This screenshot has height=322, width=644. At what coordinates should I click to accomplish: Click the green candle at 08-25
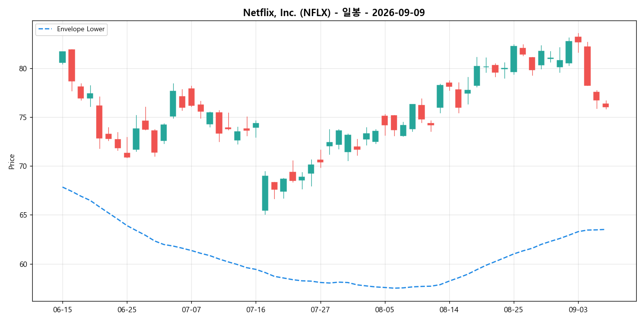(514, 59)
